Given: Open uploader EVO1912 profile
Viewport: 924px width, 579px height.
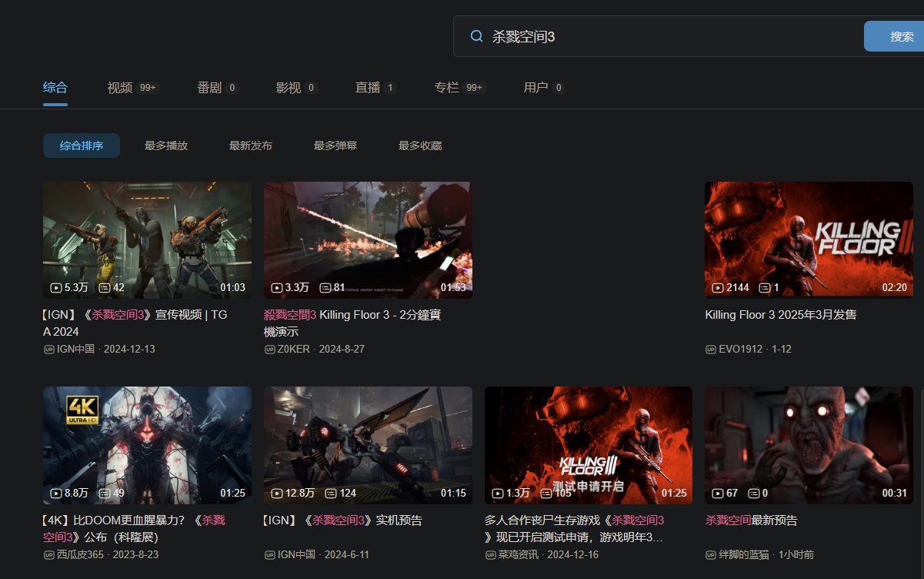Looking at the screenshot, I should coord(740,349).
